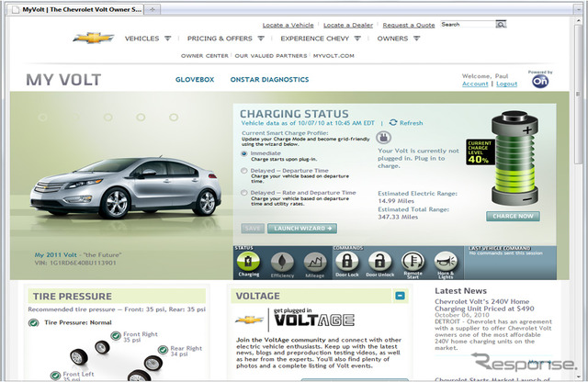Click the silver Volt car image

[126, 187]
